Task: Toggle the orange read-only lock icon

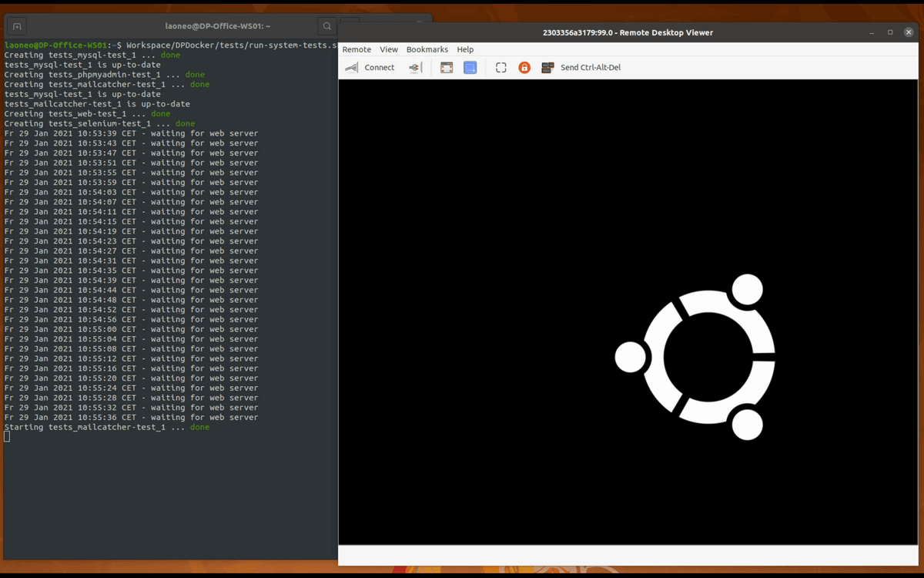Action: [x=524, y=68]
